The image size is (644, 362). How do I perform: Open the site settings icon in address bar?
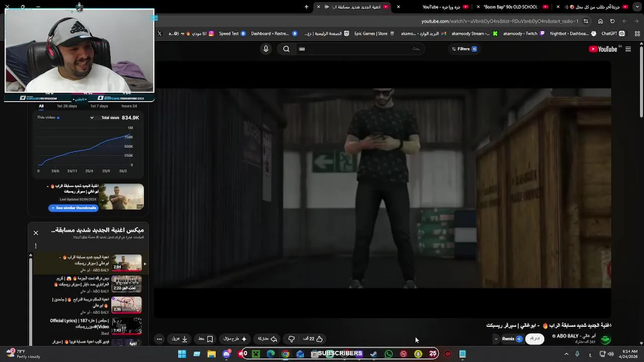tap(587, 21)
